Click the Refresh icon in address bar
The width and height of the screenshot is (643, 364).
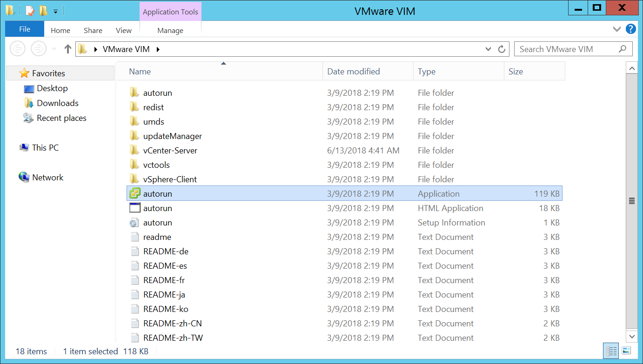pyautogui.click(x=501, y=49)
